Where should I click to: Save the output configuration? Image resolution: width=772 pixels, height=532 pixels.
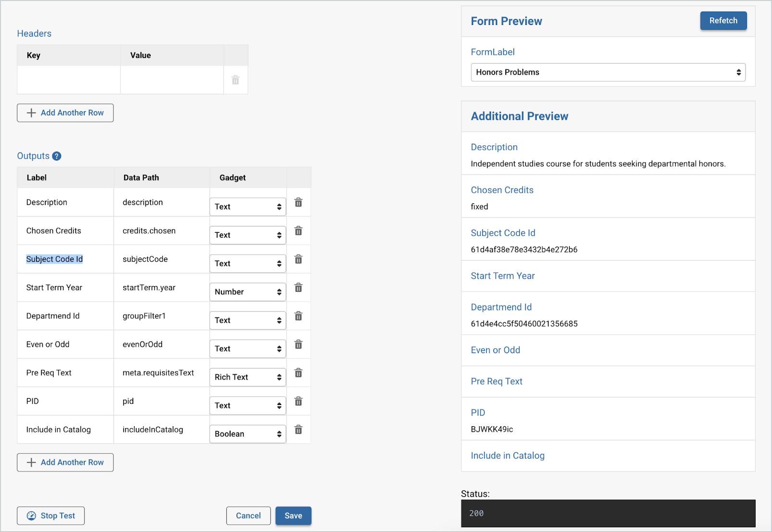[x=293, y=516]
